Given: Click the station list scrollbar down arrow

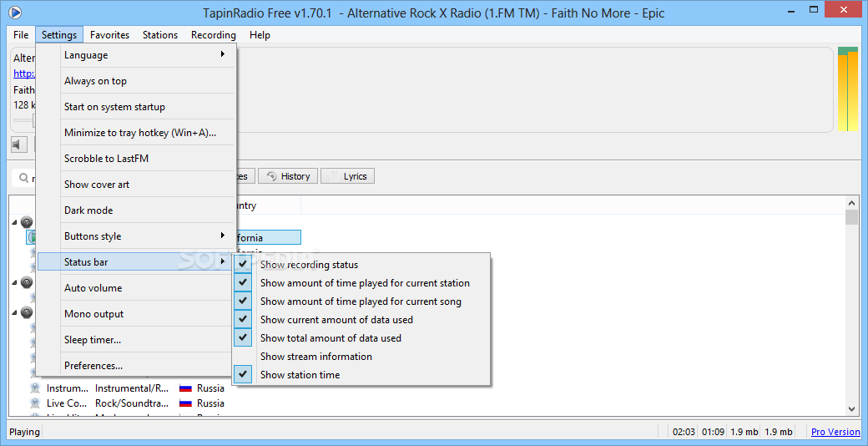Looking at the screenshot, I should coord(852,408).
